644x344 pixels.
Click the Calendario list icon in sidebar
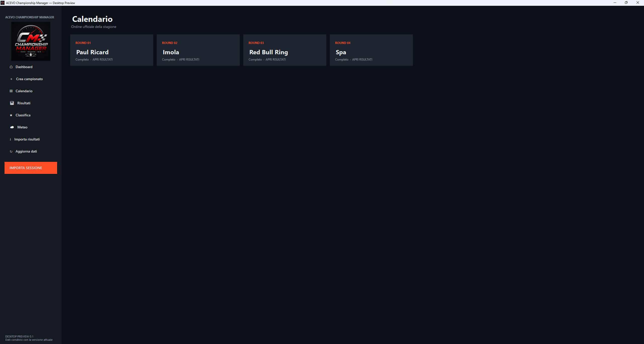pyautogui.click(x=11, y=91)
